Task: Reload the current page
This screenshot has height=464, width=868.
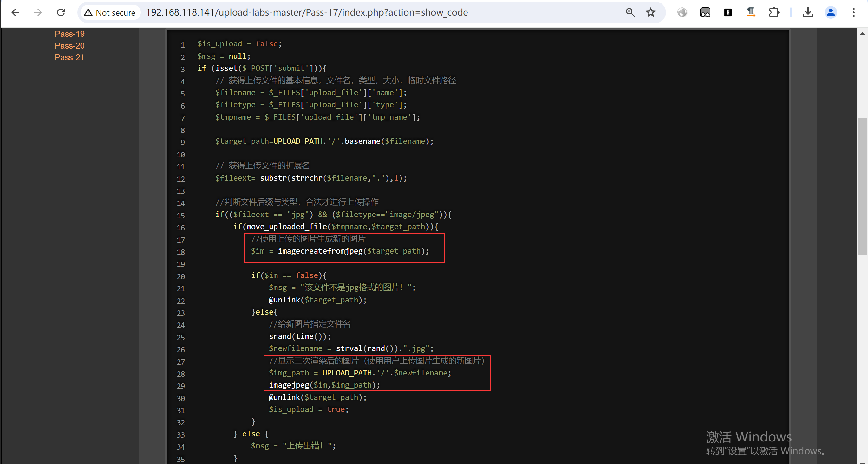Action: click(61, 12)
